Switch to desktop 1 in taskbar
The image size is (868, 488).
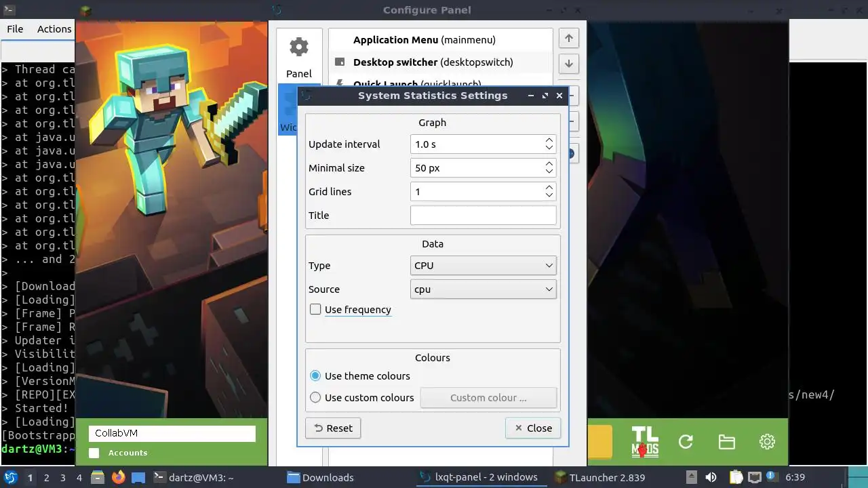[30, 478]
